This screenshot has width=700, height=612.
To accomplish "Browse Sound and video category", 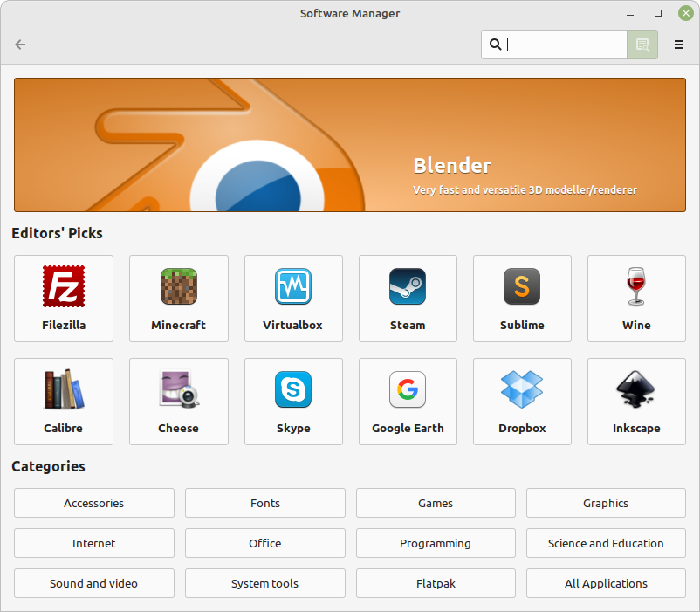I will [93, 583].
